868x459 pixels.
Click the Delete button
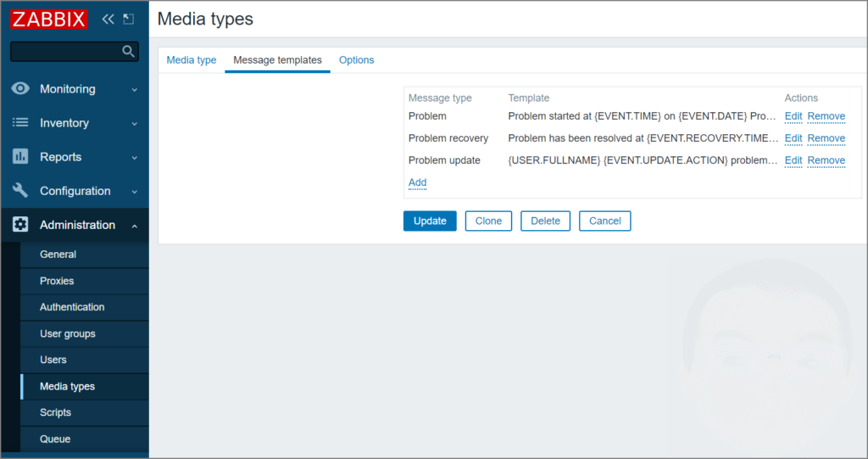[x=545, y=221]
